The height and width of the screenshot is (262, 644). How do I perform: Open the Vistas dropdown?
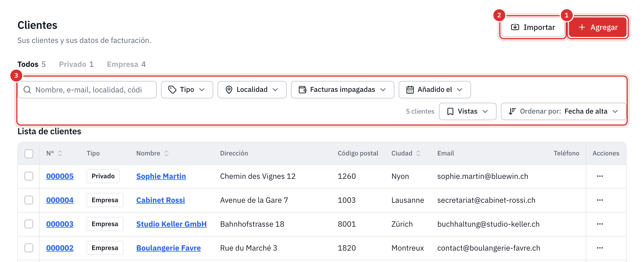[467, 111]
